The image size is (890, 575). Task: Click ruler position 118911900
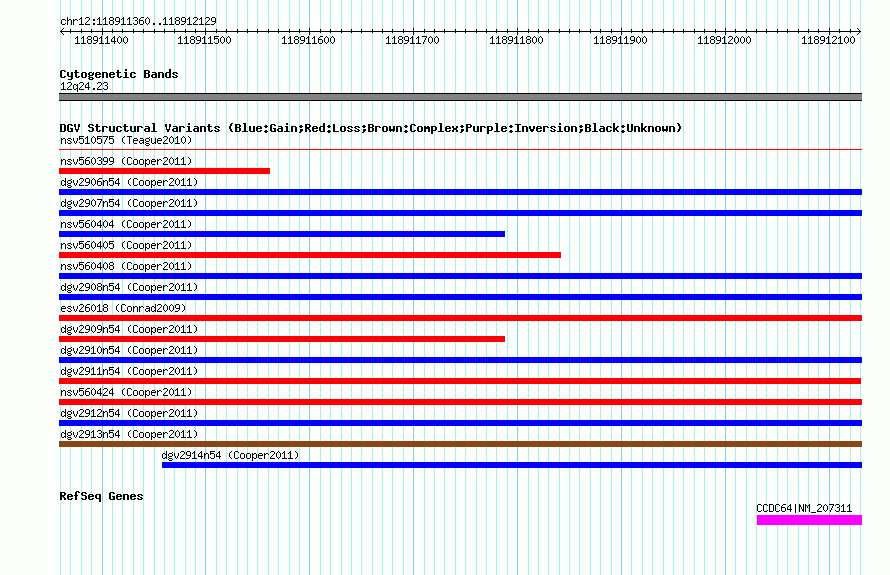pos(620,40)
